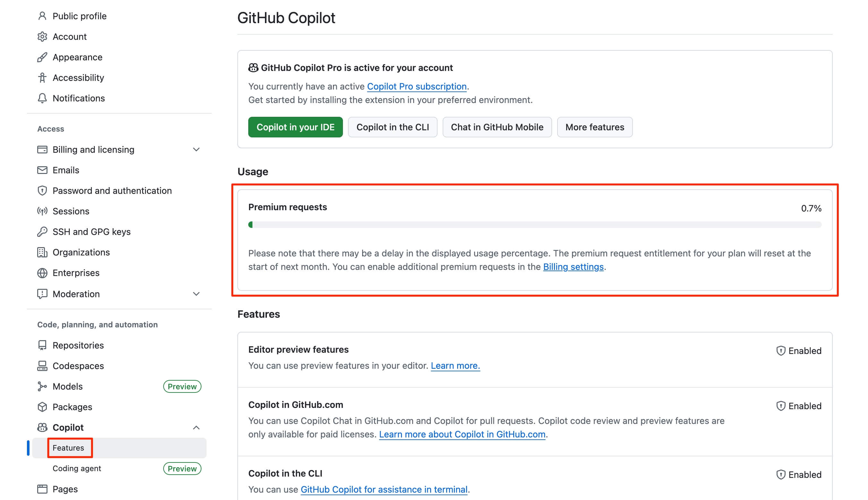Viewport: 868px width, 500px height.
Task: Click the Preview badge next to Coding agent
Action: coord(182,469)
